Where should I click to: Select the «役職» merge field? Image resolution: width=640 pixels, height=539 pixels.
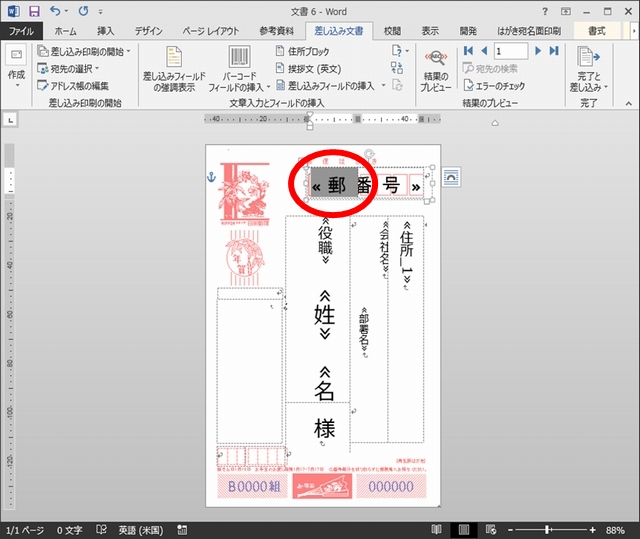tap(325, 240)
